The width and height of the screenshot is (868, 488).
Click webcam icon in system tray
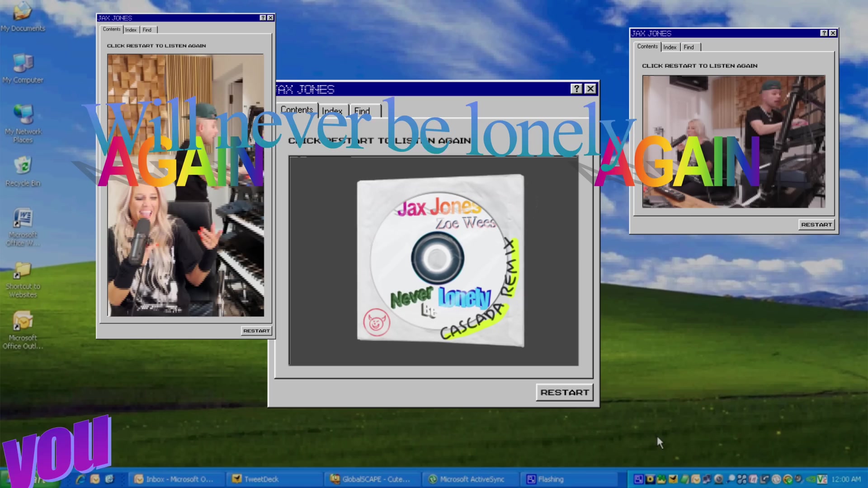point(718,479)
